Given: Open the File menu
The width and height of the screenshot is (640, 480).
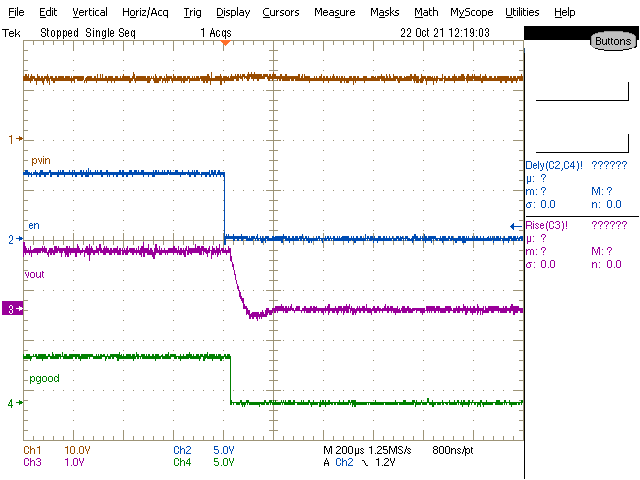Looking at the screenshot, I should pos(16,12).
